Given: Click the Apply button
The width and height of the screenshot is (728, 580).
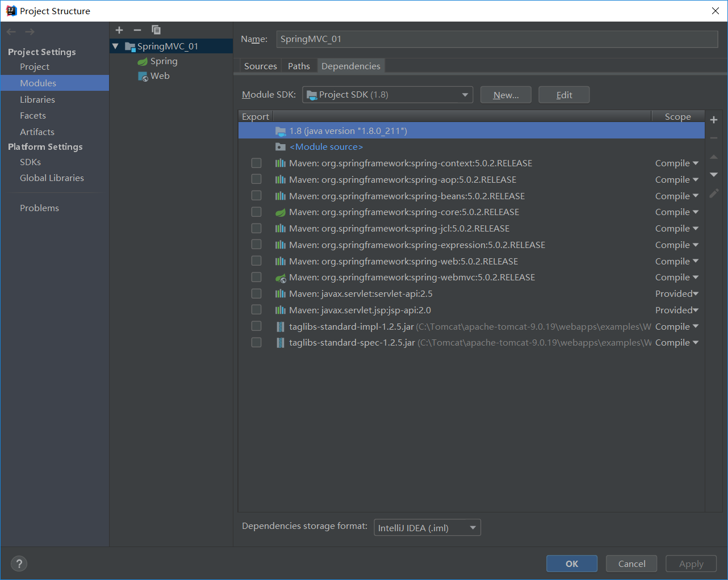Looking at the screenshot, I should (691, 563).
